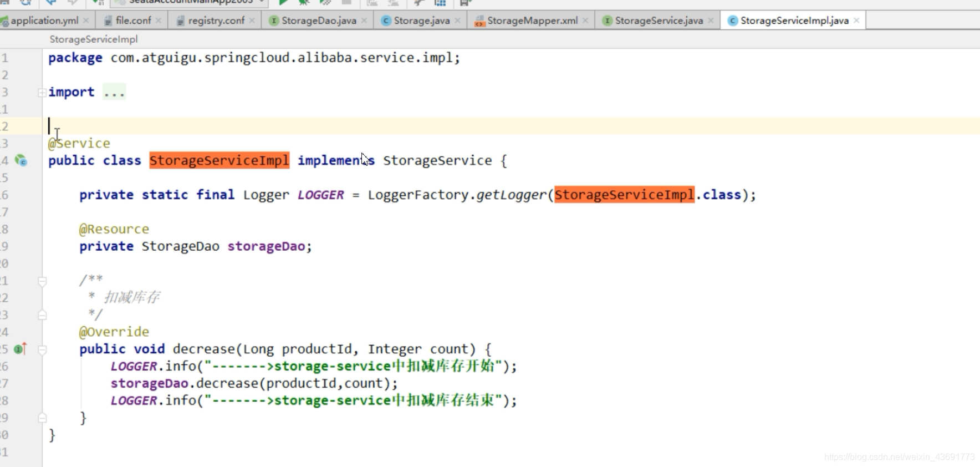Click the import keyword
Screen dimensions: 980x467
(x=72, y=92)
